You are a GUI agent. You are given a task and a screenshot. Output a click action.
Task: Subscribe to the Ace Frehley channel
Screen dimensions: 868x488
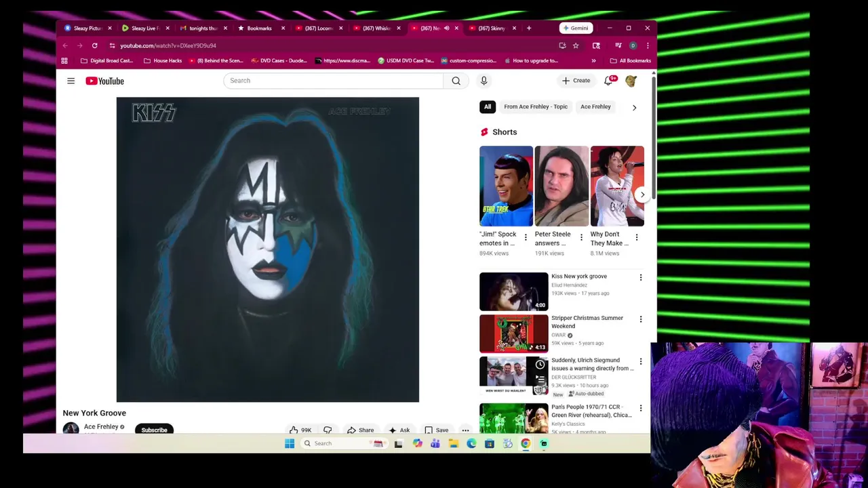tap(154, 430)
